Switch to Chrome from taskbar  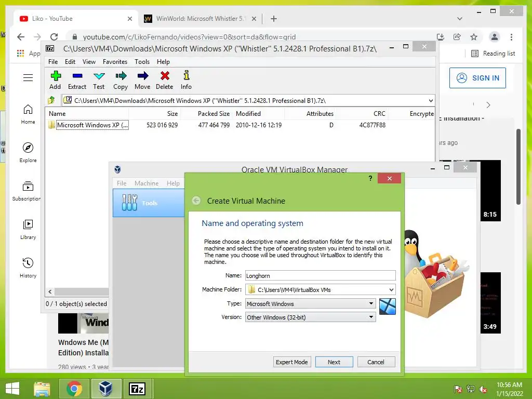pyautogui.click(x=74, y=389)
